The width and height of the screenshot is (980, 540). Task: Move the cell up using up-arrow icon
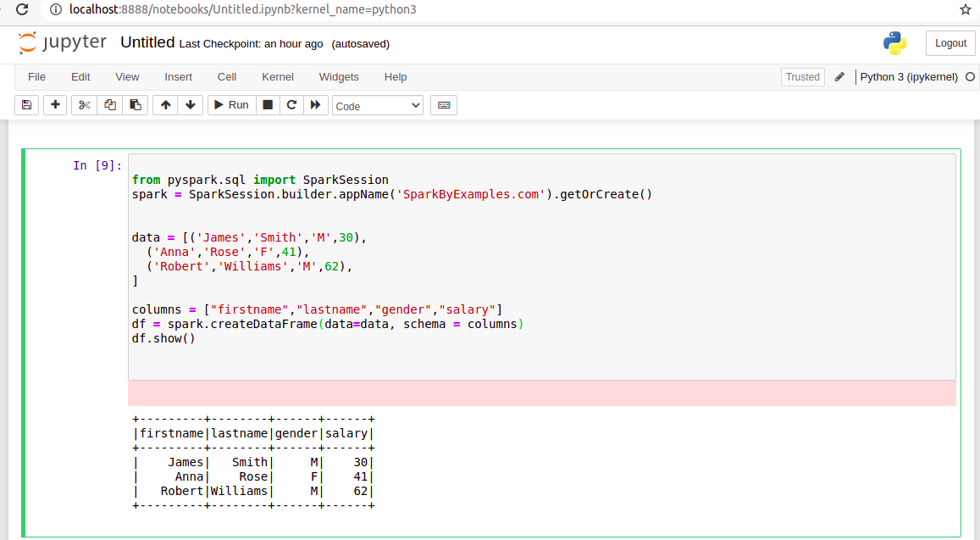(x=165, y=104)
